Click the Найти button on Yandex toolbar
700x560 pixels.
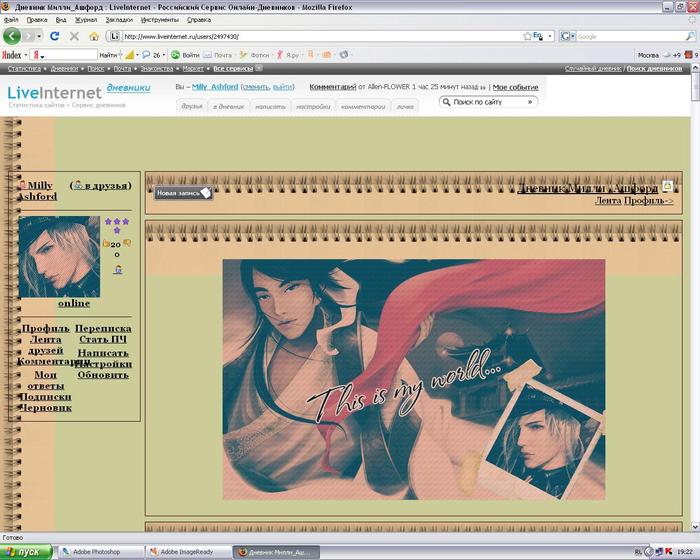pos(108,55)
